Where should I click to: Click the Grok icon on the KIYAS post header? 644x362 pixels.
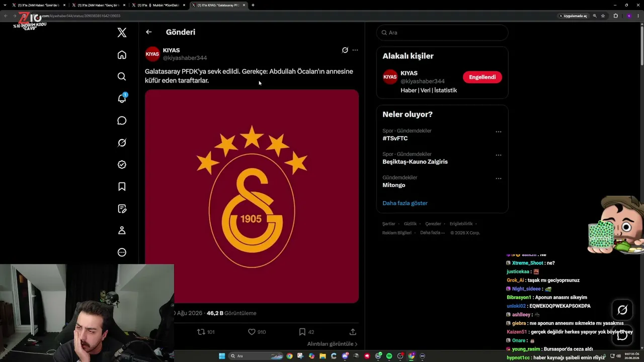click(x=345, y=50)
